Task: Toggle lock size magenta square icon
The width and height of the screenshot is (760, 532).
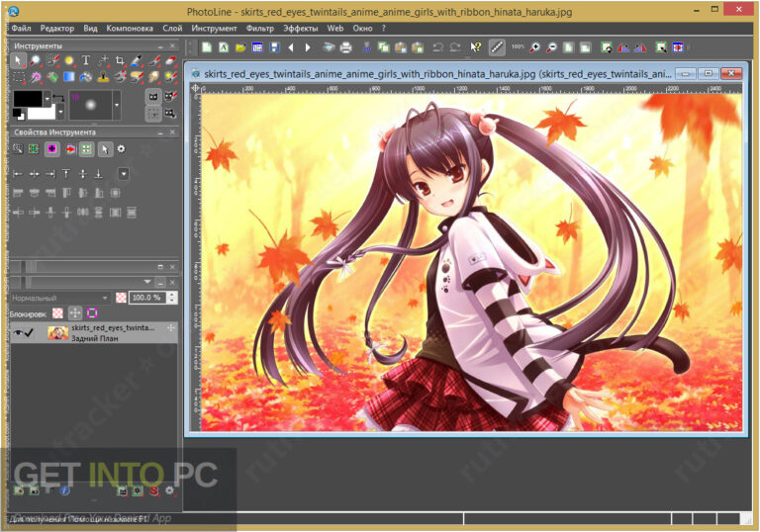Action: (x=92, y=313)
